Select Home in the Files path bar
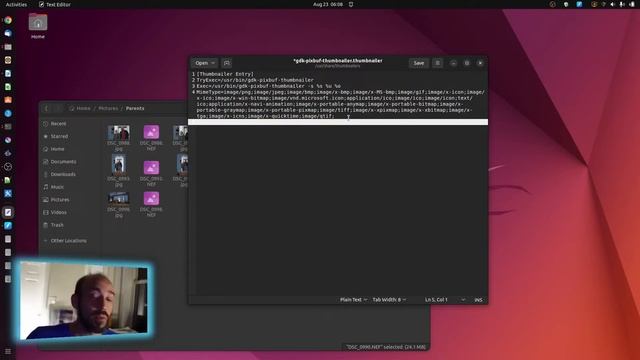This screenshot has height=360, width=640. coord(80,108)
